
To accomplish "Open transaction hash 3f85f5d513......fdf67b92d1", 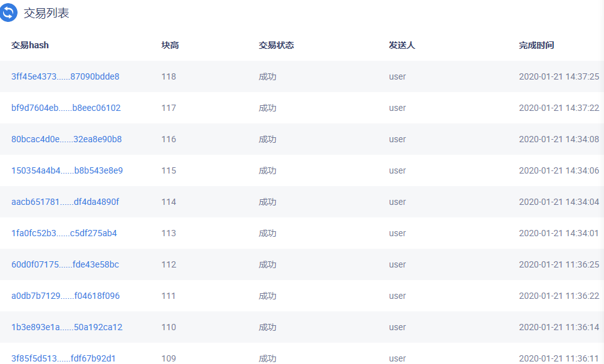I will (x=63, y=358).
